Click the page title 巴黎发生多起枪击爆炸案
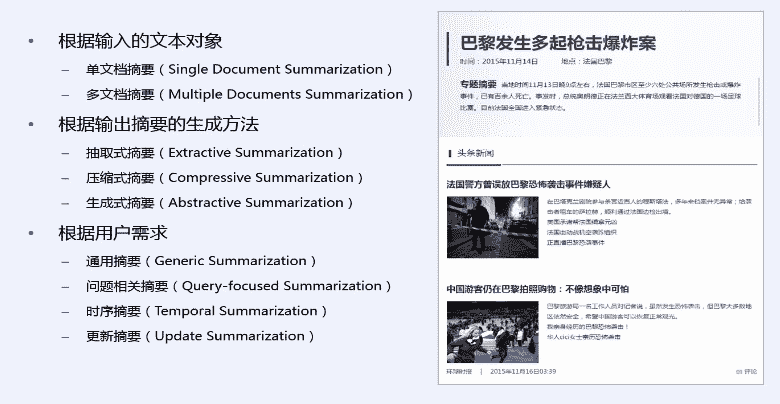Screen dimensions: 780x404 tap(557, 42)
